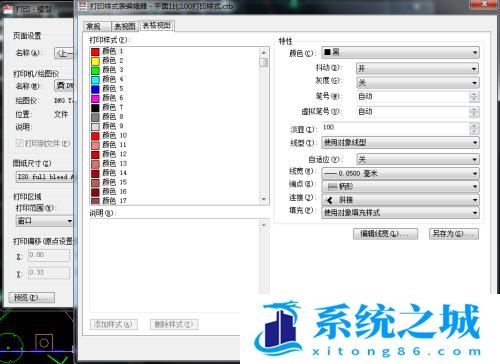
Task: Close the plot style table editor window
Action: coord(484,4)
